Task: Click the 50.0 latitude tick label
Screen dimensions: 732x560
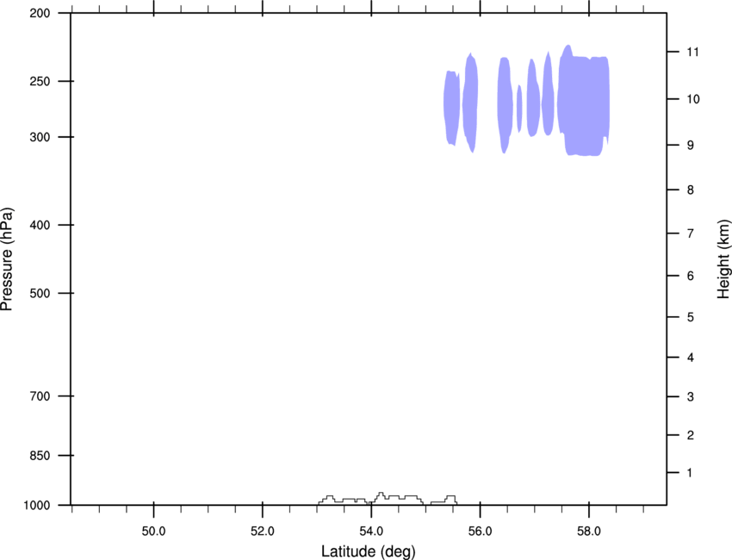Action: coord(153,532)
